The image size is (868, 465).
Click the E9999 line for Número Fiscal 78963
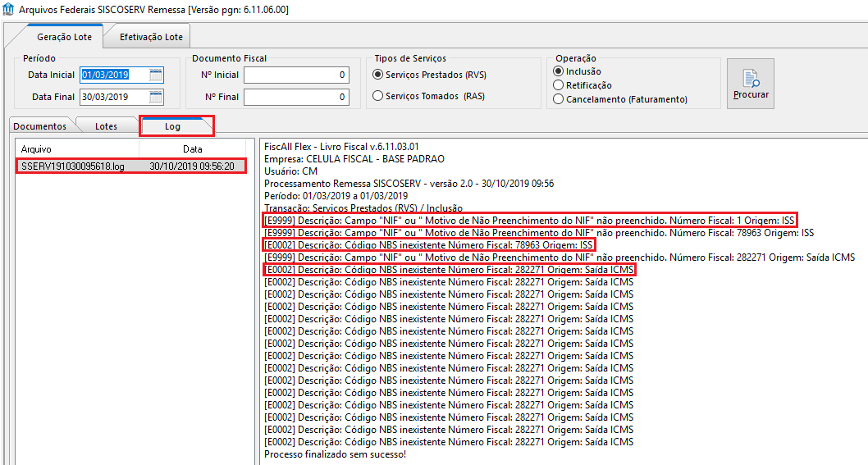539,233
